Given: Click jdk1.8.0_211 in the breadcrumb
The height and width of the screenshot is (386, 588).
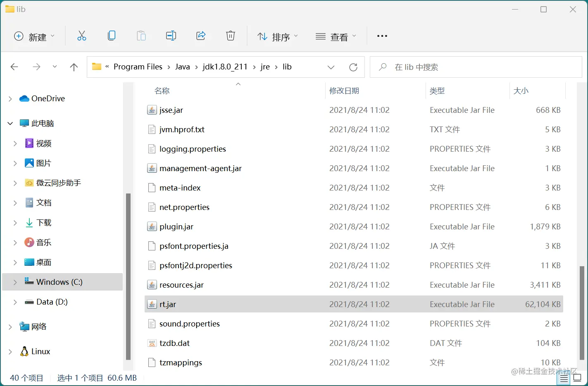Looking at the screenshot, I should coord(225,67).
